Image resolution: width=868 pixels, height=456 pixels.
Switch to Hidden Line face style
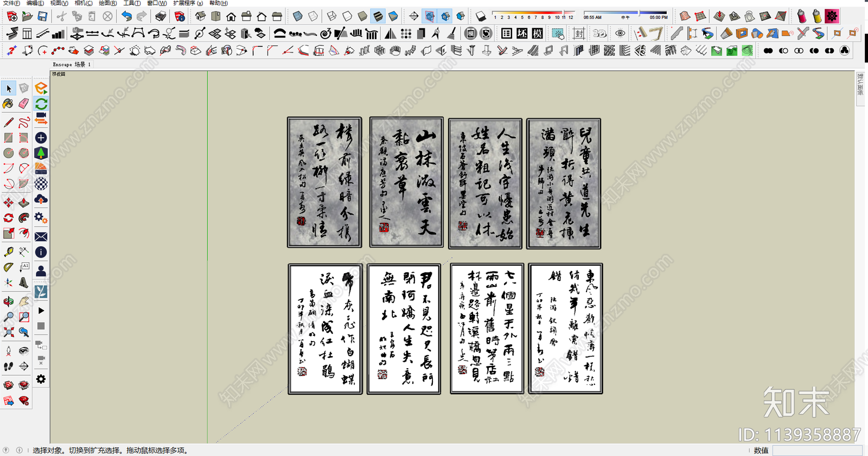coord(347,16)
